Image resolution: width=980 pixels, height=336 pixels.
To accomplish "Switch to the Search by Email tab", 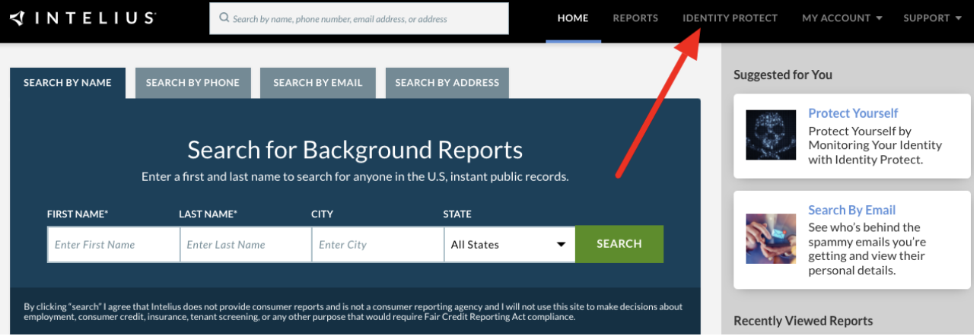I will point(318,83).
